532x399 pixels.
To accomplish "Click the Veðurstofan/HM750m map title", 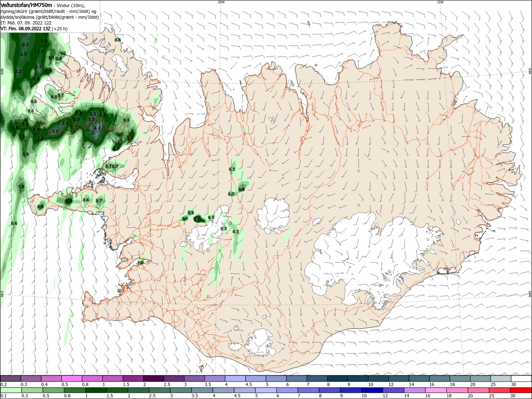I will coord(26,5).
